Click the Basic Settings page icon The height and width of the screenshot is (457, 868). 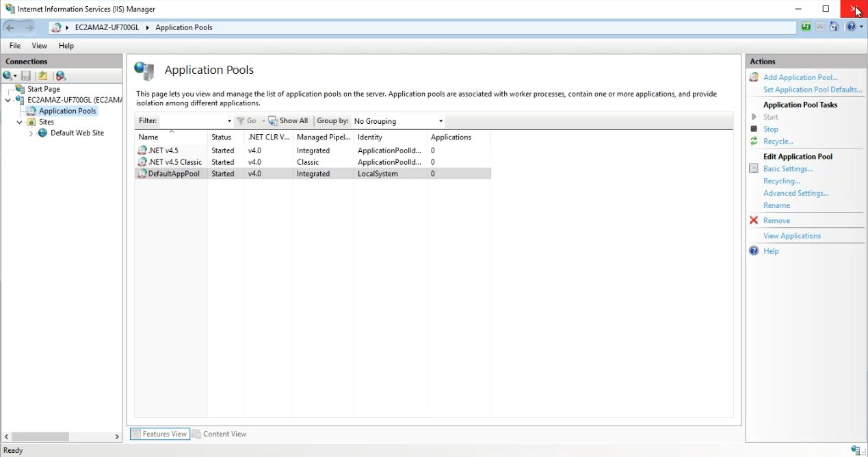(x=754, y=169)
